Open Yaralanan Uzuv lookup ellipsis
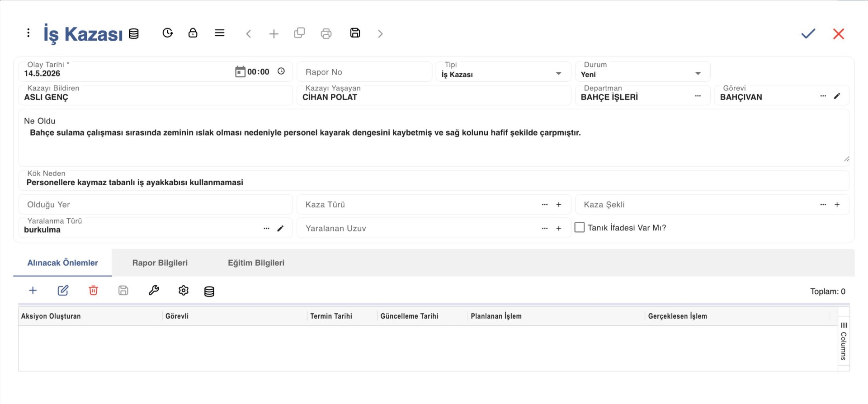 [545, 228]
